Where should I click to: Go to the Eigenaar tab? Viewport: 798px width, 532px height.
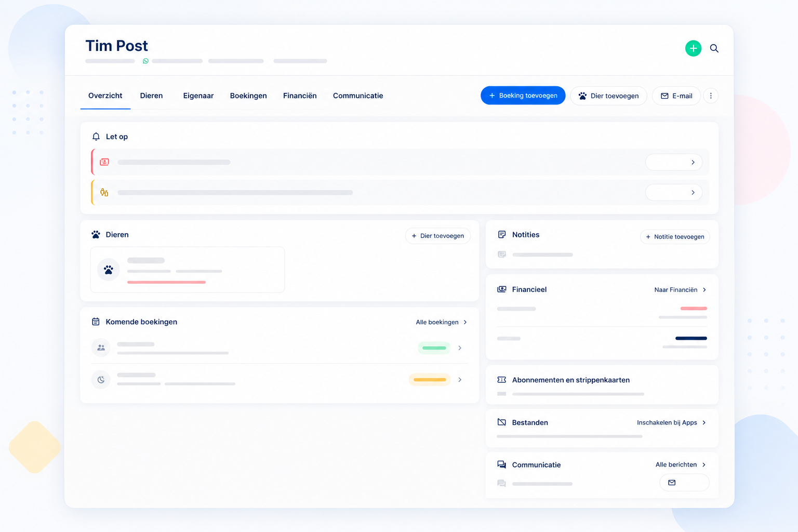pyautogui.click(x=198, y=96)
